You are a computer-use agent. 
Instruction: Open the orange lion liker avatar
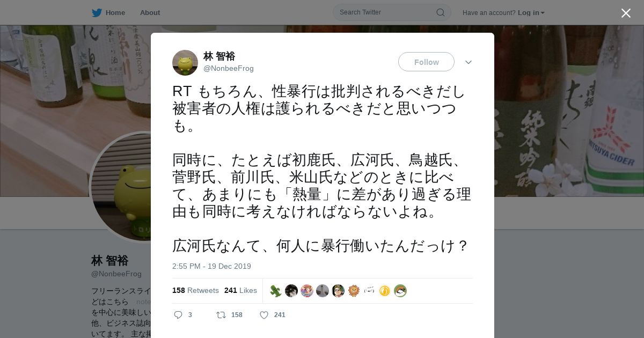click(354, 291)
